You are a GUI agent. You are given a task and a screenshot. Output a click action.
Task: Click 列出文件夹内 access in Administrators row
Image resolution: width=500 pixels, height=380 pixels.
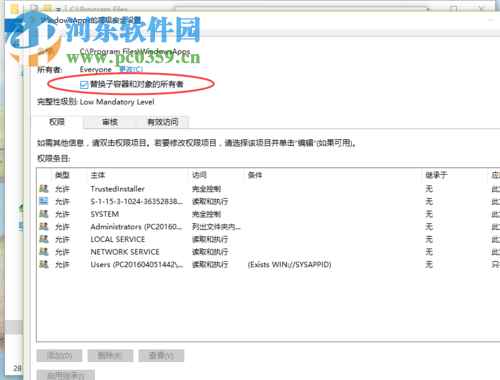[x=216, y=227]
